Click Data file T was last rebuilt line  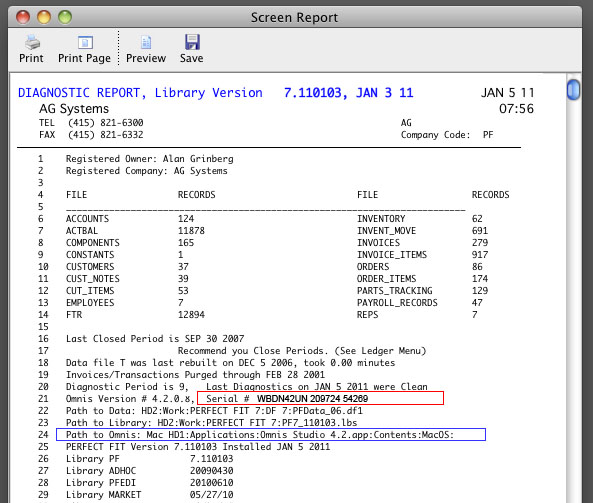230,363
